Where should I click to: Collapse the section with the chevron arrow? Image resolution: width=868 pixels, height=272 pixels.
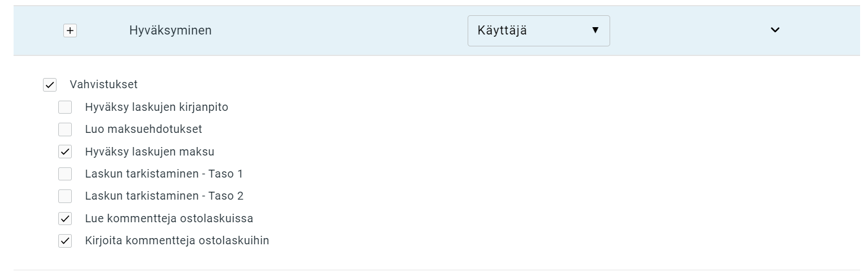(x=775, y=31)
